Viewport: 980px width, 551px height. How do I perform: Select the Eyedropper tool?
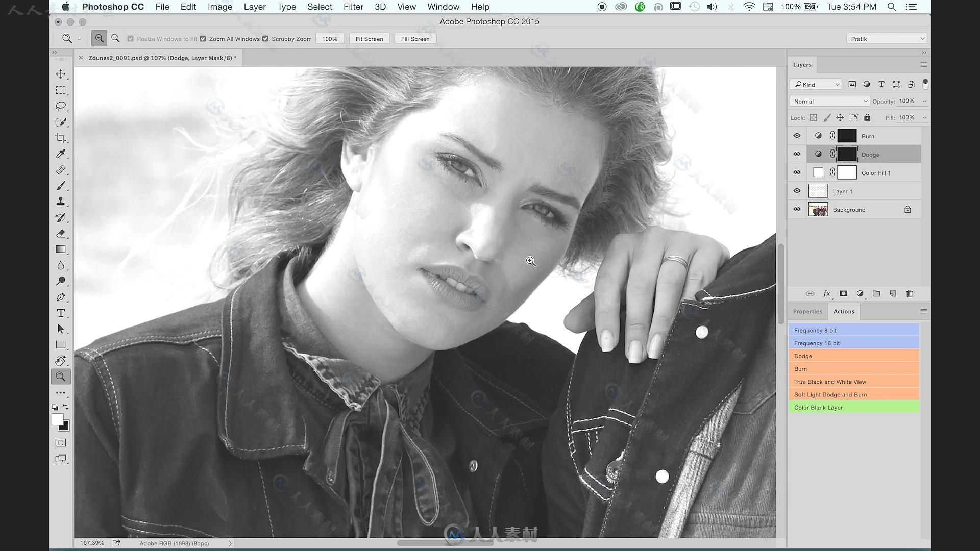click(61, 154)
